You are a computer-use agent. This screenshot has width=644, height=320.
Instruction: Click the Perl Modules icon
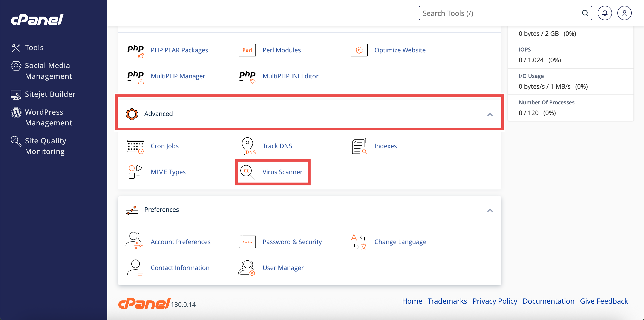coord(247,50)
